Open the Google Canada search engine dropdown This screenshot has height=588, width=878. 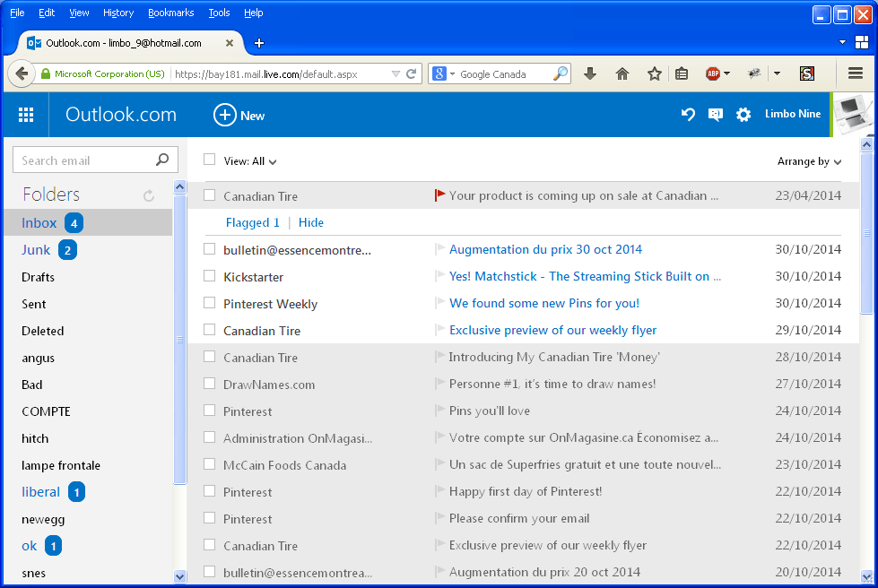[x=451, y=73]
